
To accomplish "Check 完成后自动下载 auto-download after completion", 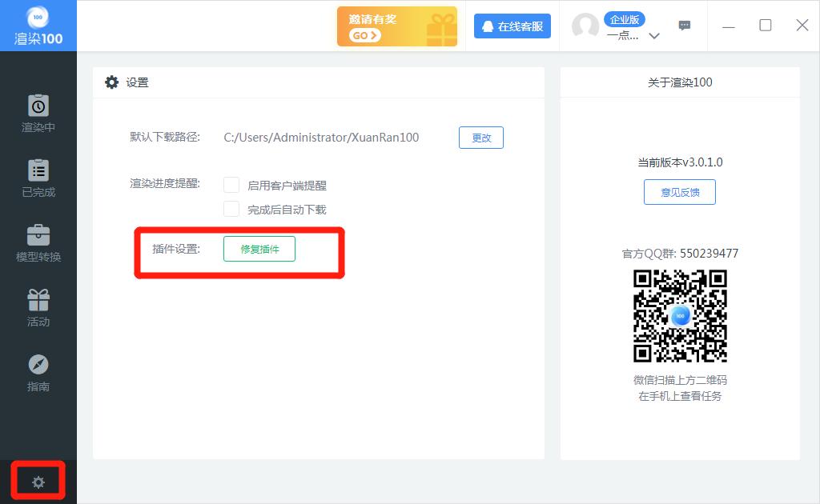I will point(231,209).
